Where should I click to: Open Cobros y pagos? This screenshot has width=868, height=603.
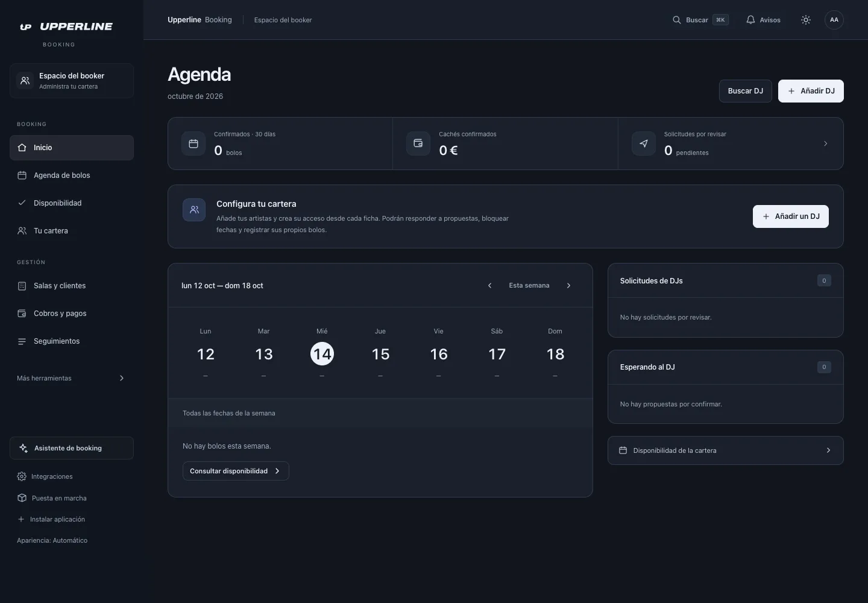pos(72,314)
